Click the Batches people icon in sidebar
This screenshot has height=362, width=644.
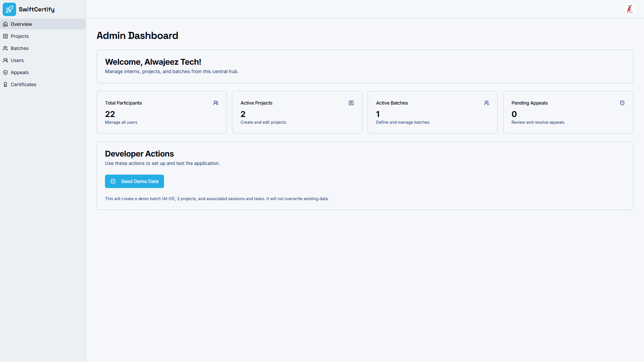click(x=5, y=48)
